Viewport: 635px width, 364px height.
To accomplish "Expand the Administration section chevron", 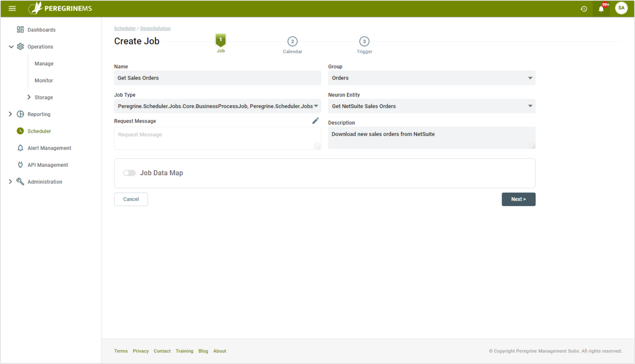I will pyautogui.click(x=10, y=182).
